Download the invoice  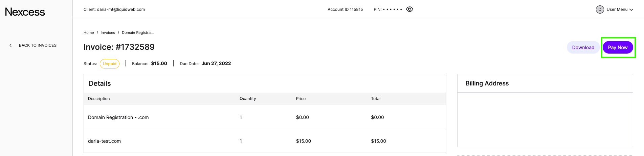583,47
